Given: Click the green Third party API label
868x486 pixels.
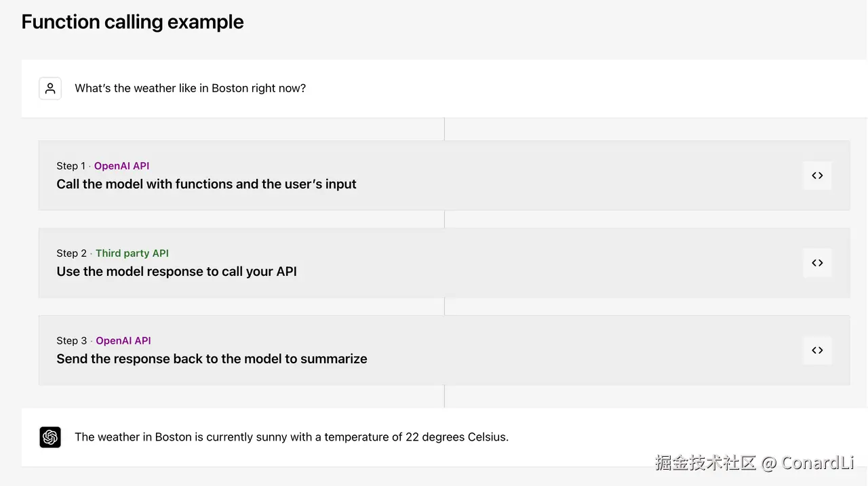Looking at the screenshot, I should pyautogui.click(x=132, y=254).
